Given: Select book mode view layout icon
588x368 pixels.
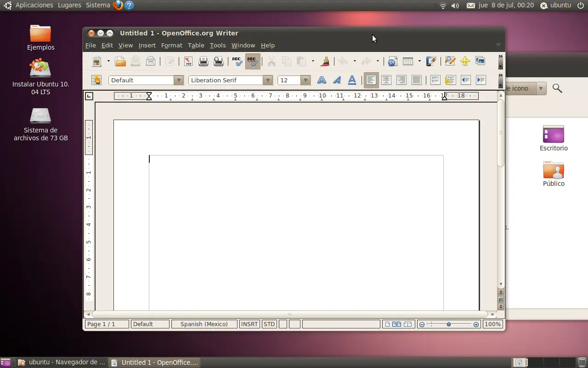Looking at the screenshot, I should click(408, 324).
